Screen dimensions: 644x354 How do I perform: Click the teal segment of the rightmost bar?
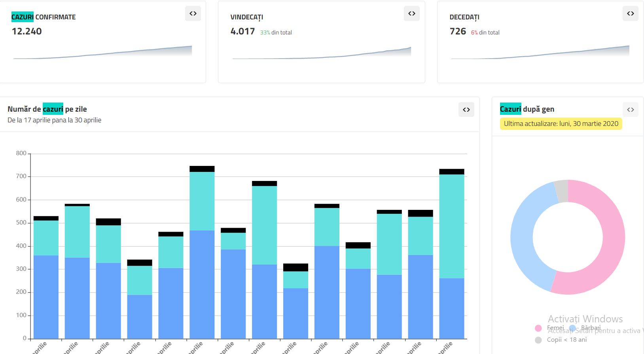click(451, 226)
